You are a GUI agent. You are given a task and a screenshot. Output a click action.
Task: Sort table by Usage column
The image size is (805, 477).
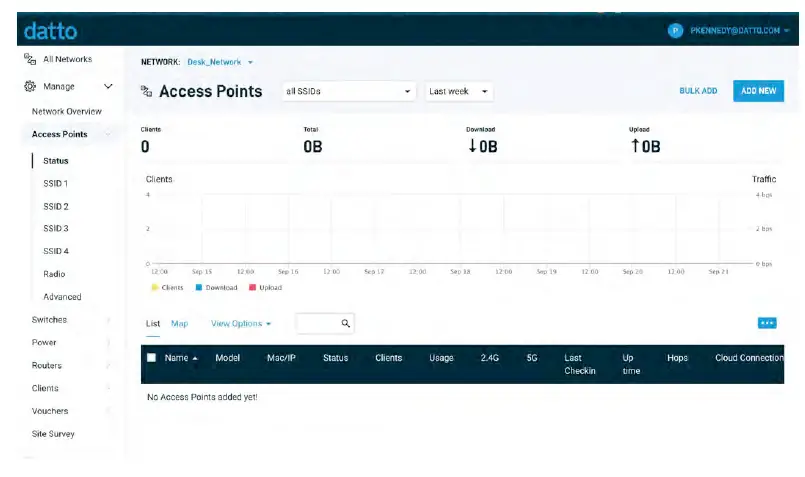click(x=442, y=358)
